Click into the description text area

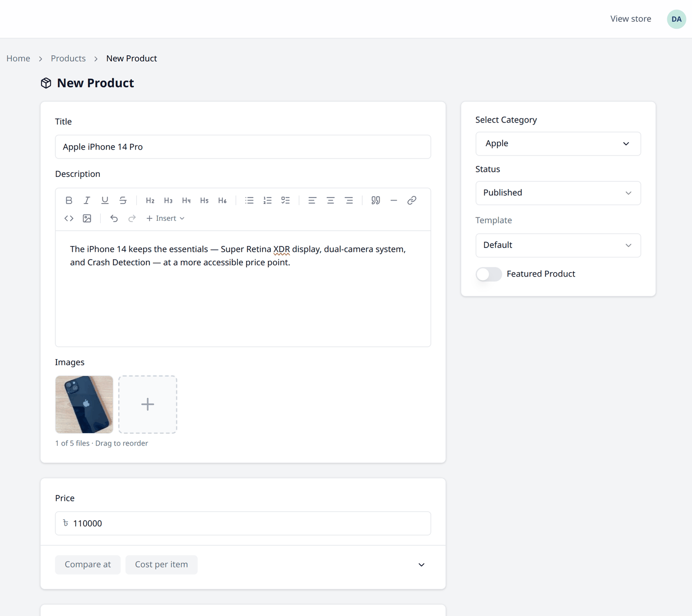(x=243, y=288)
